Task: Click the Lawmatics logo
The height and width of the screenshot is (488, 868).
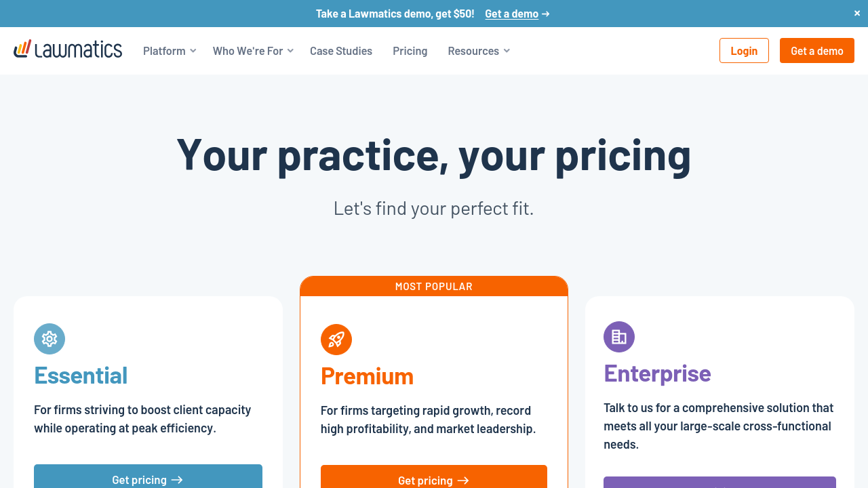Action: point(68,49)
